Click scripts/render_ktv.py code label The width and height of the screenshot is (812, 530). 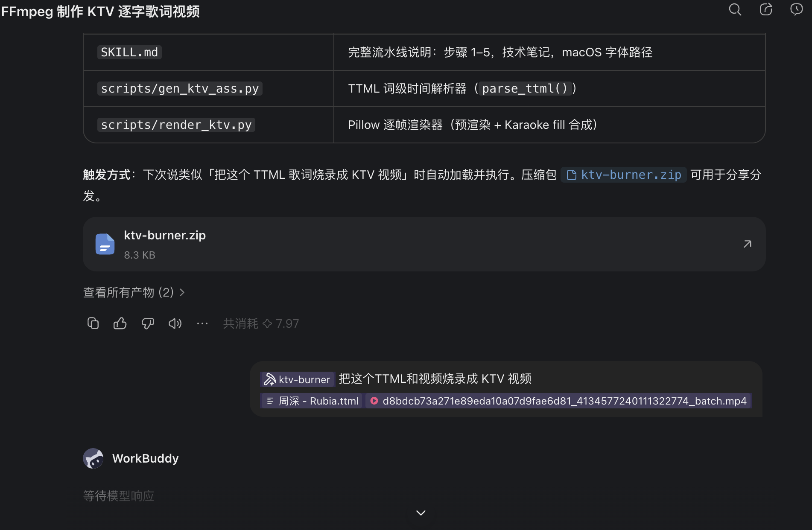click(176, 125)
